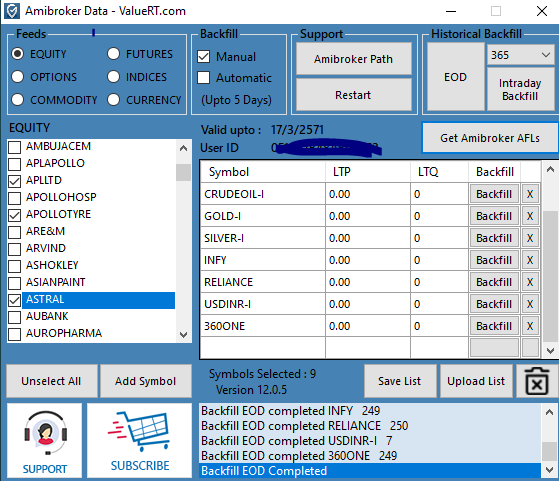
Task: Enable the Automatic backfill checkbox
Action: [204, 77]
